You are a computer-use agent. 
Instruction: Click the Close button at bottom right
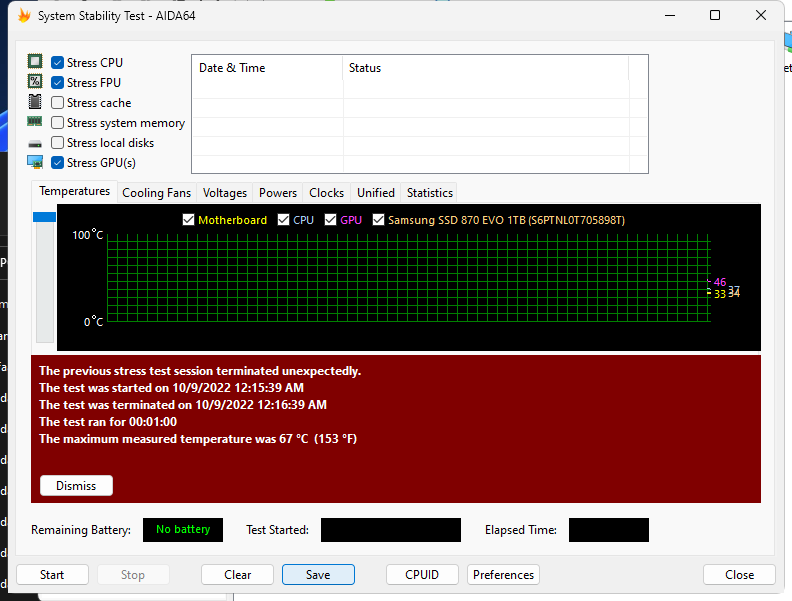point(739,575)
